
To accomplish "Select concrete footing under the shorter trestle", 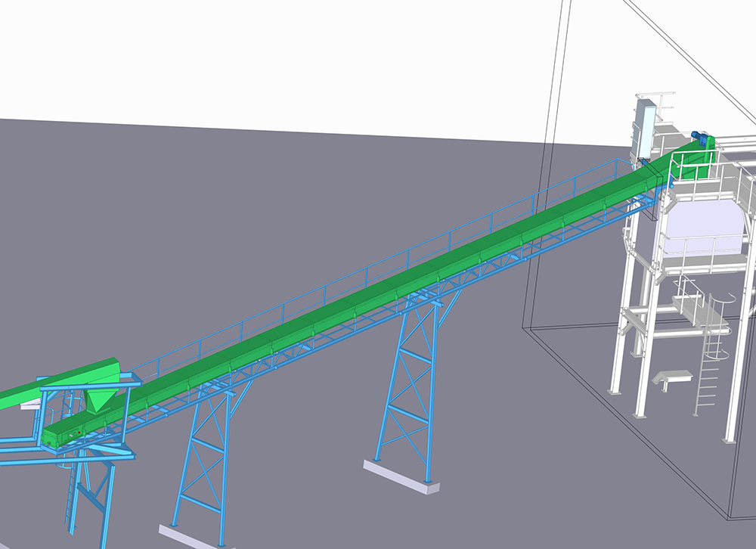I will [x=195, y=538].
